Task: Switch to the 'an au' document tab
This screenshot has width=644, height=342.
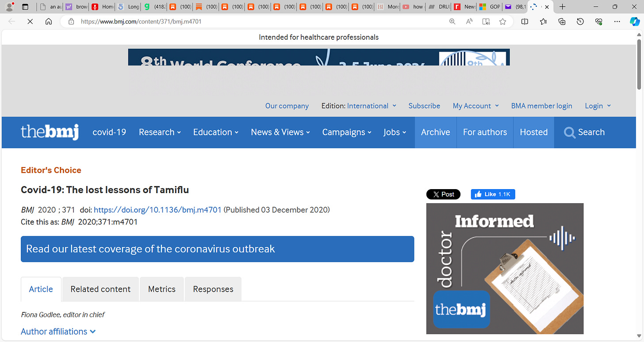Action: click(50, 7)
